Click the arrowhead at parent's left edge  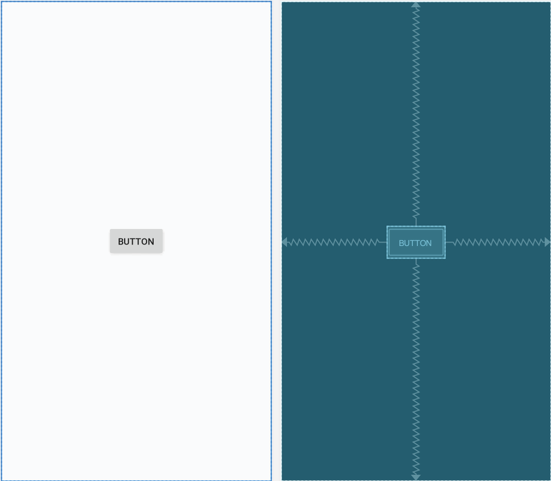pyautogui.click(x=285, y=242)
